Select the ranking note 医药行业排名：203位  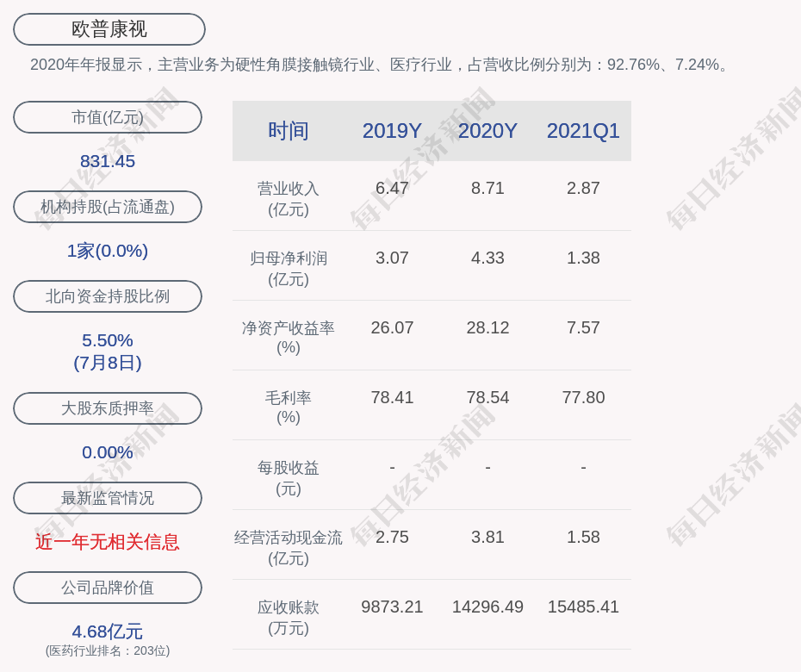tap(108, 651)
